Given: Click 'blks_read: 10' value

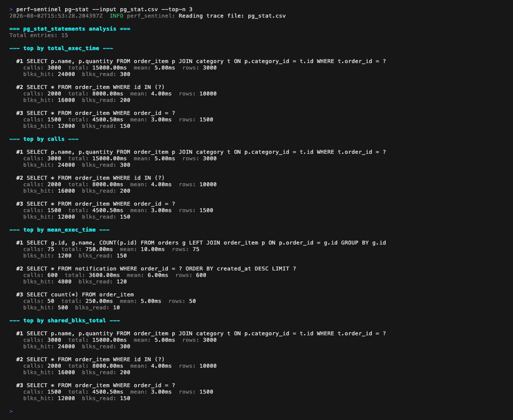Looking at the screenshot, I should (x=97, y=307).
